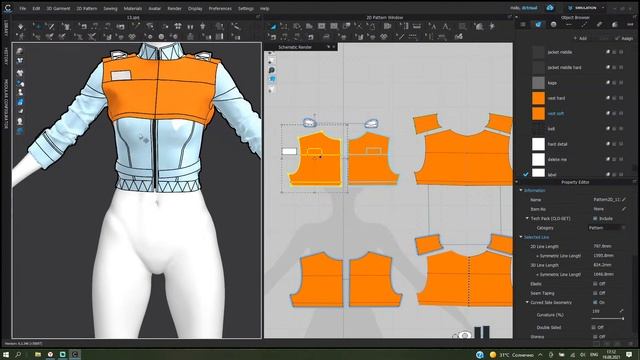Choose the Select Mesh tool beside Select/Move
Viewport: 640px width, 360px height.
pyautogui.click(x=50, y=27)
